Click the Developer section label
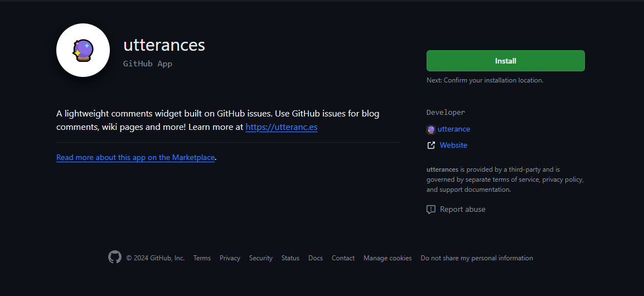 tap(446, 112)
